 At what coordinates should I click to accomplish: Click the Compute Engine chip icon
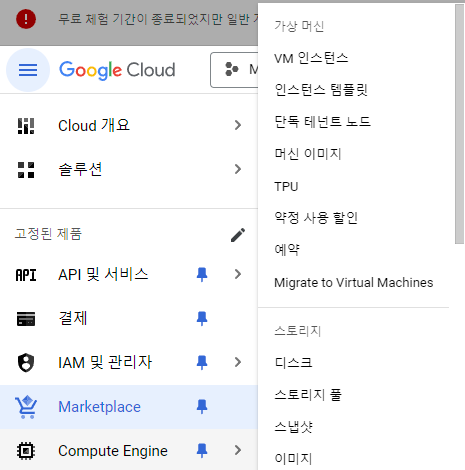(x=26, y=451)
